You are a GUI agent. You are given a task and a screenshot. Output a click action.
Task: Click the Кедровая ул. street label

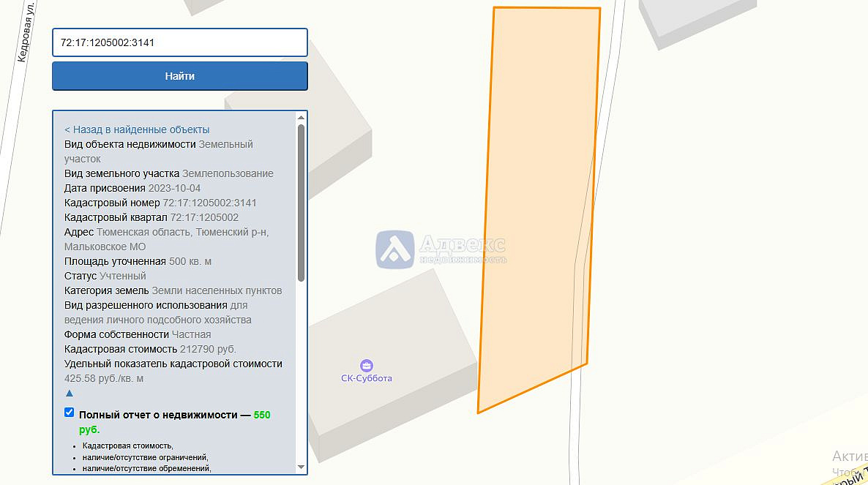click(26, 32)
